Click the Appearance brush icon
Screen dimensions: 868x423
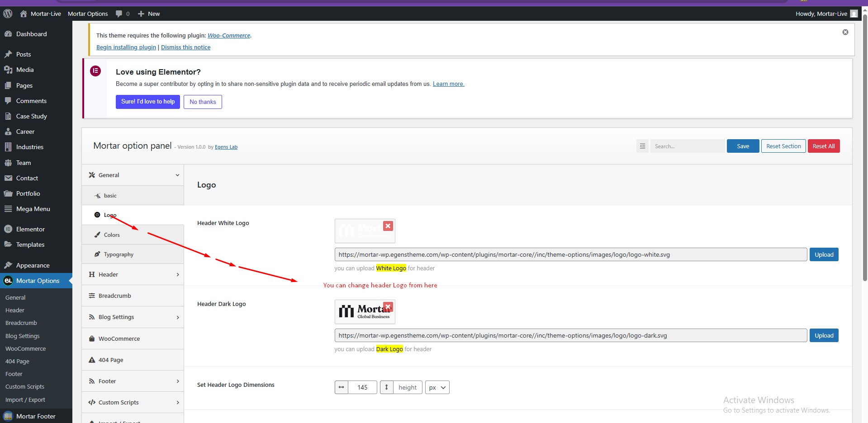(8, 265)
